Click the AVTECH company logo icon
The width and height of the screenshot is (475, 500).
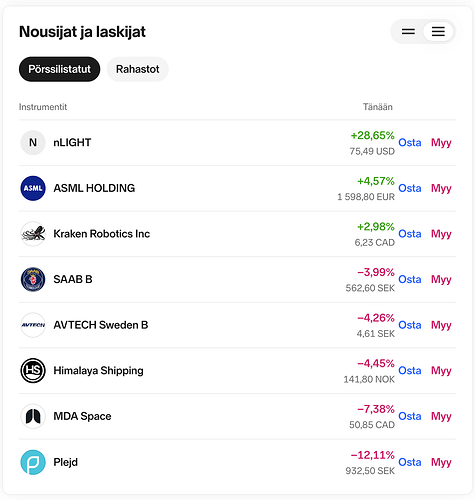pyautogui.click(x=33, y=325)
